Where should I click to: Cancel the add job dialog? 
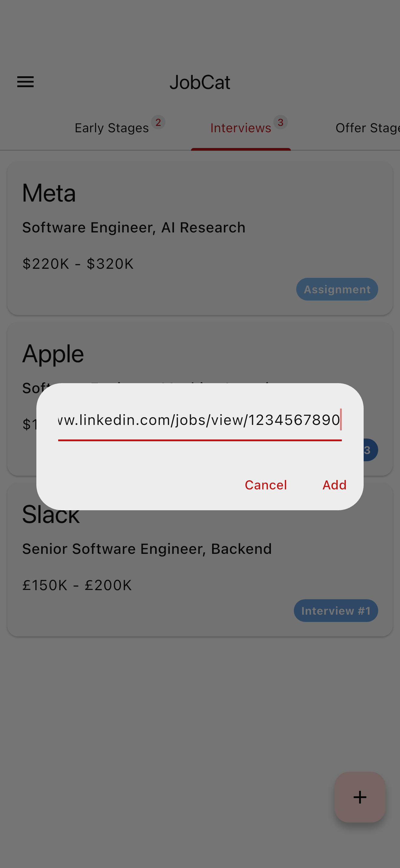click(x=266, y=485)
